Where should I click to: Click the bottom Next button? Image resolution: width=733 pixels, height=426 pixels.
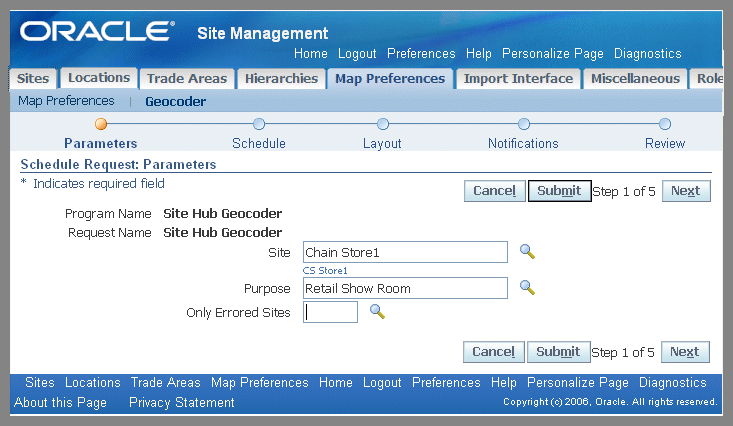(x=685, y=352)
